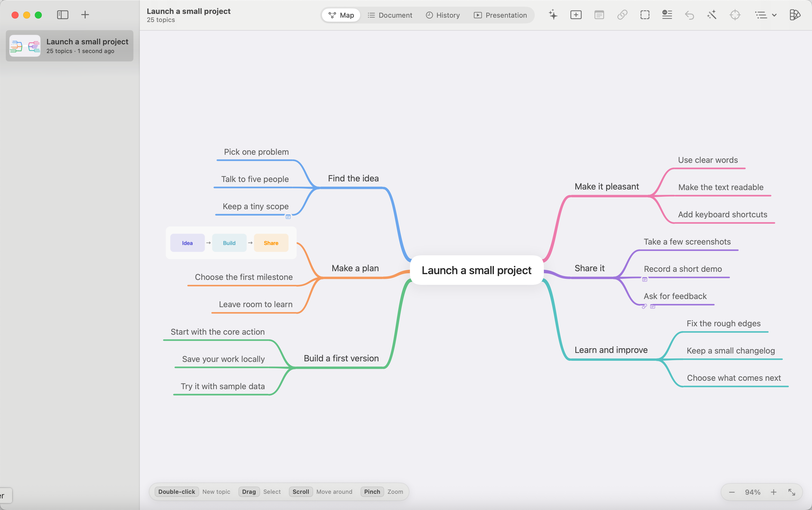Open link icon under Ask for feedback
Image resolution: width=812 pixels, height=510 pixels.
[x=644, y=306]
